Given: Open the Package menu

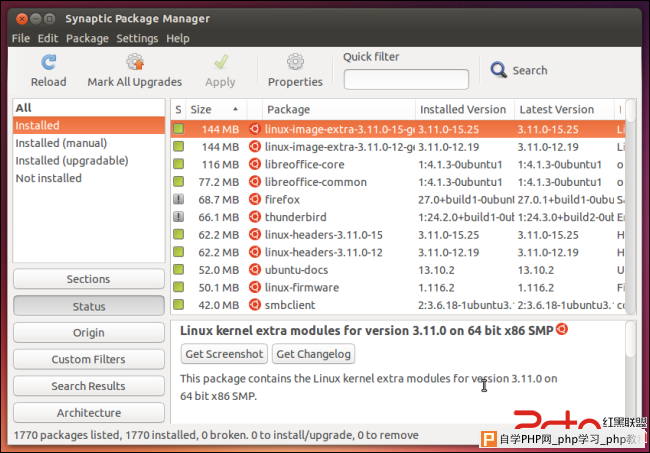Looking at the screenshot, I should point(87,39).
